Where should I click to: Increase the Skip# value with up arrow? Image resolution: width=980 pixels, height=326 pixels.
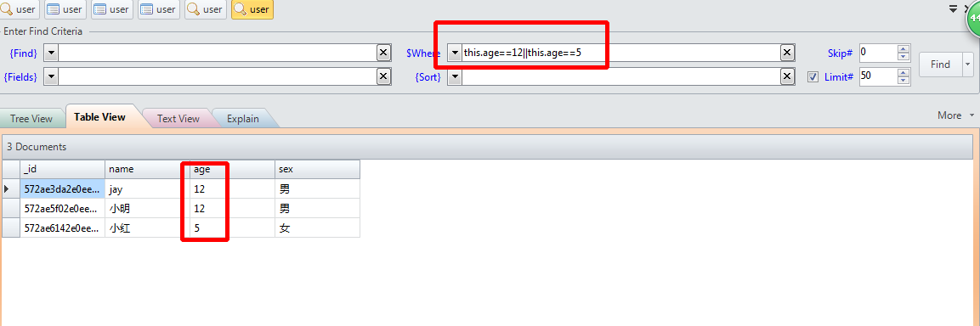pos(904,48)
